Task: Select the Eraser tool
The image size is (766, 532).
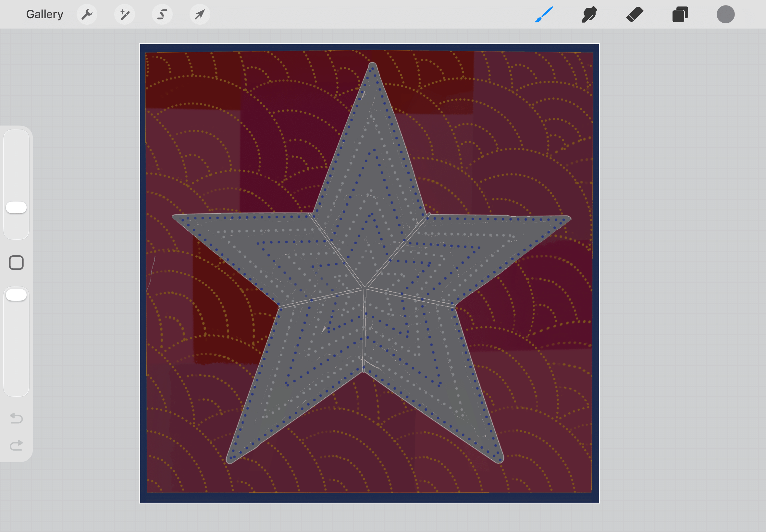Action: click(635, 14)
